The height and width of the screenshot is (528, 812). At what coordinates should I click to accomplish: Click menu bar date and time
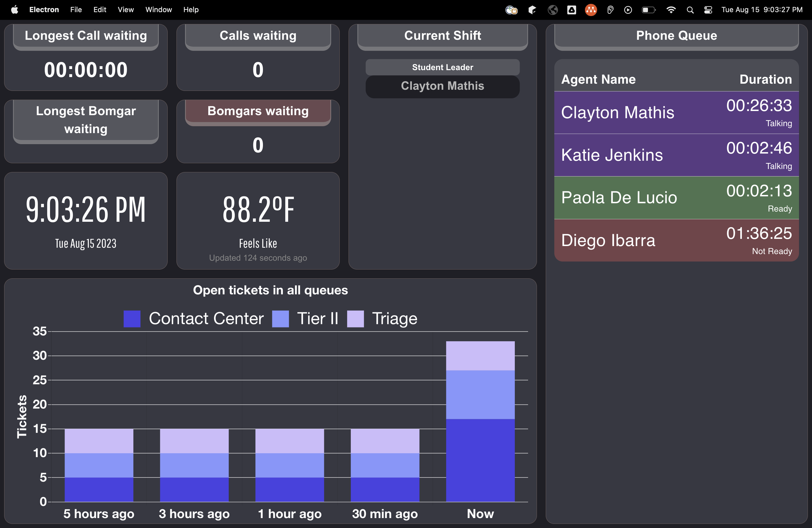[761, 10]
